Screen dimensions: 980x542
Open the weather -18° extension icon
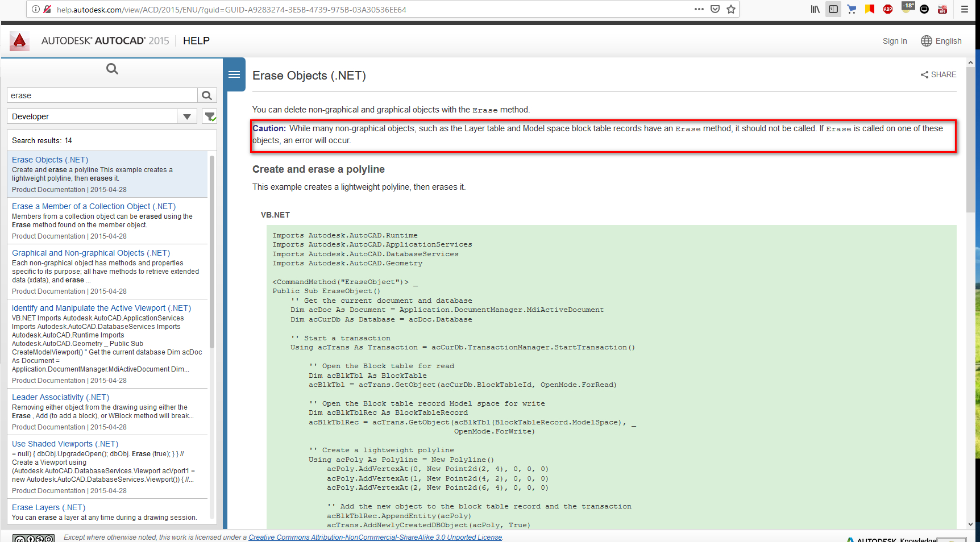(908, 7)
